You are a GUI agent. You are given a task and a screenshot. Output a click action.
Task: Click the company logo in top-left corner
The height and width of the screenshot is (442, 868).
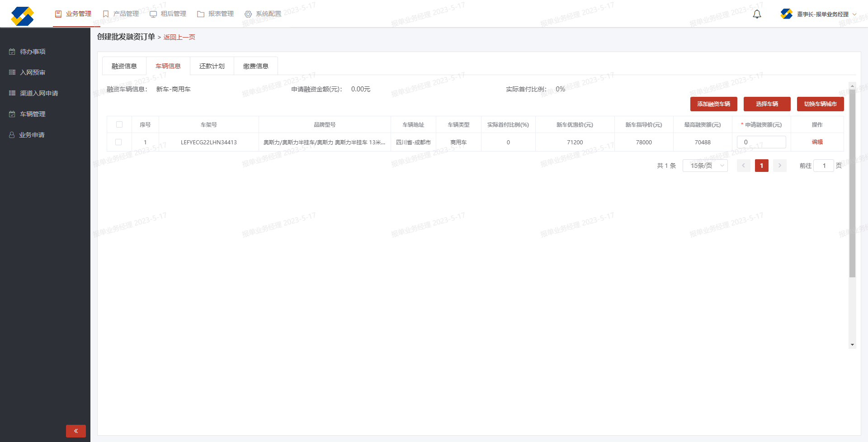point(22,16)
